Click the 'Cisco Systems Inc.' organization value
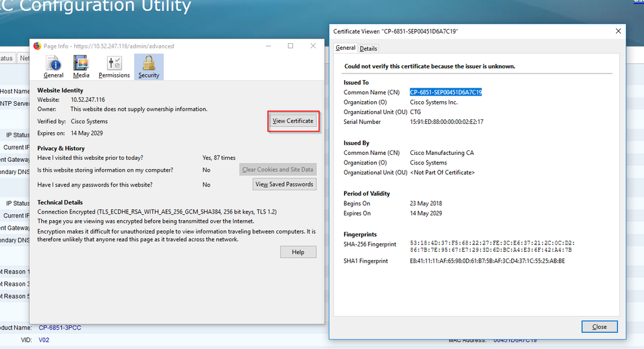This screenshot has width=644, height=349. point(434,102)
